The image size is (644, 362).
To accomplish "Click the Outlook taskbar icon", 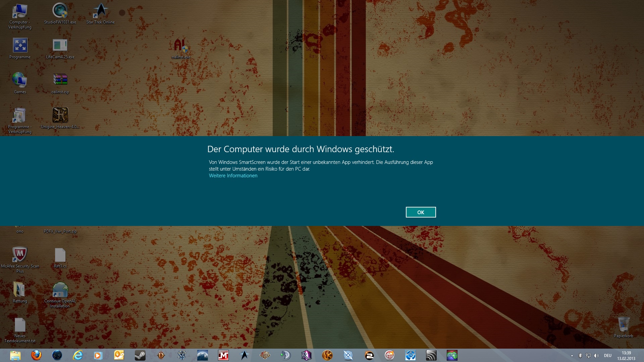I will [x=119, y=355].
